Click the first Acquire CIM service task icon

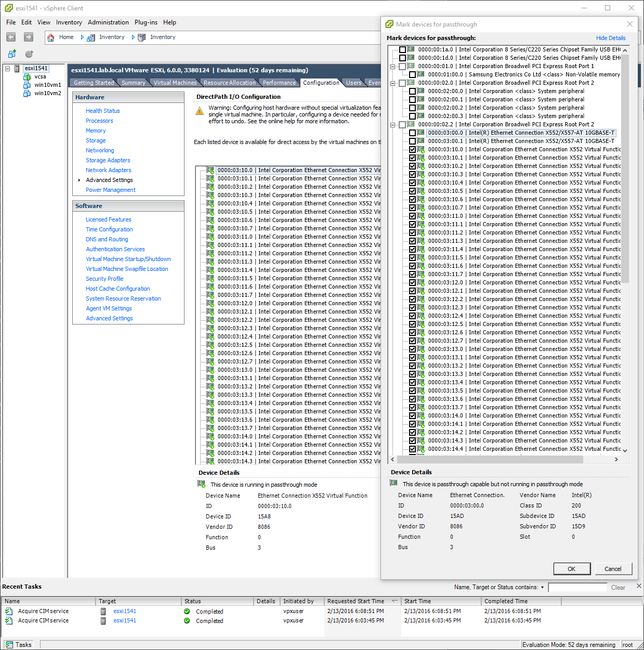pos(9,611)
